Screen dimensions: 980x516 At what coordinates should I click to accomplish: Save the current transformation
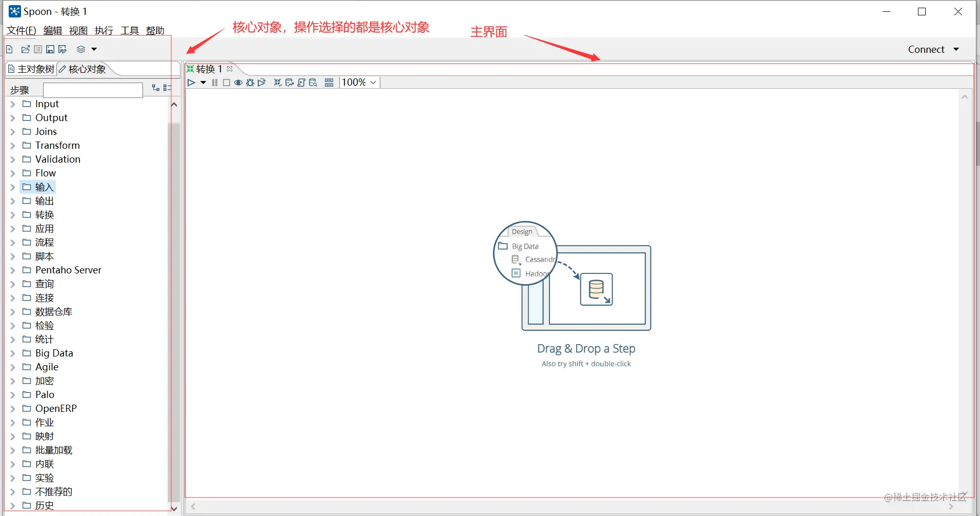(50, 49)
